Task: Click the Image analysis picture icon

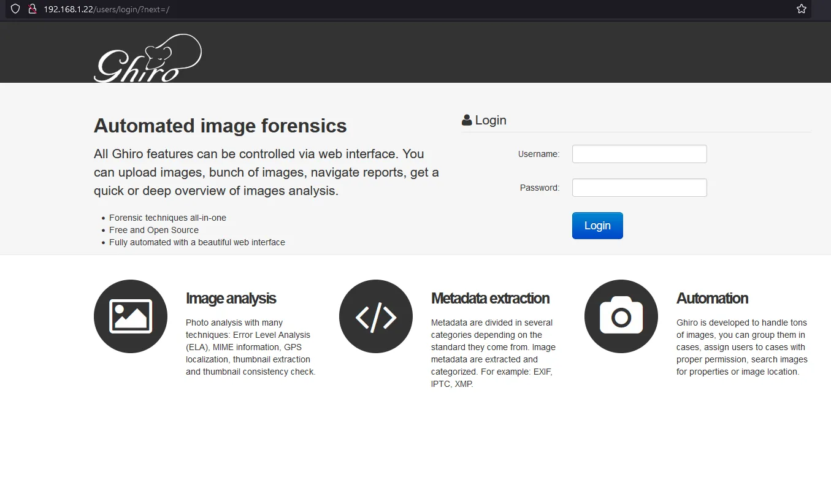Action: point(131,316)
